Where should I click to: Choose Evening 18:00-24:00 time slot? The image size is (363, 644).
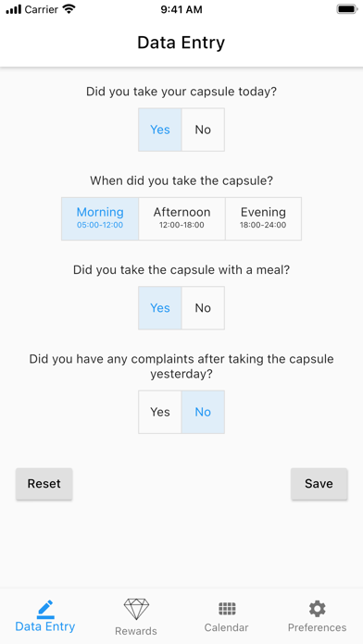[263, 218]
